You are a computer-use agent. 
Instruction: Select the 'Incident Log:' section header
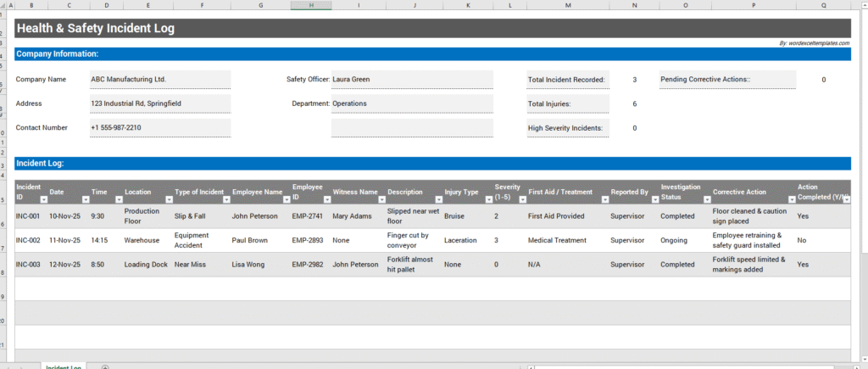click(x=433, y=164)
